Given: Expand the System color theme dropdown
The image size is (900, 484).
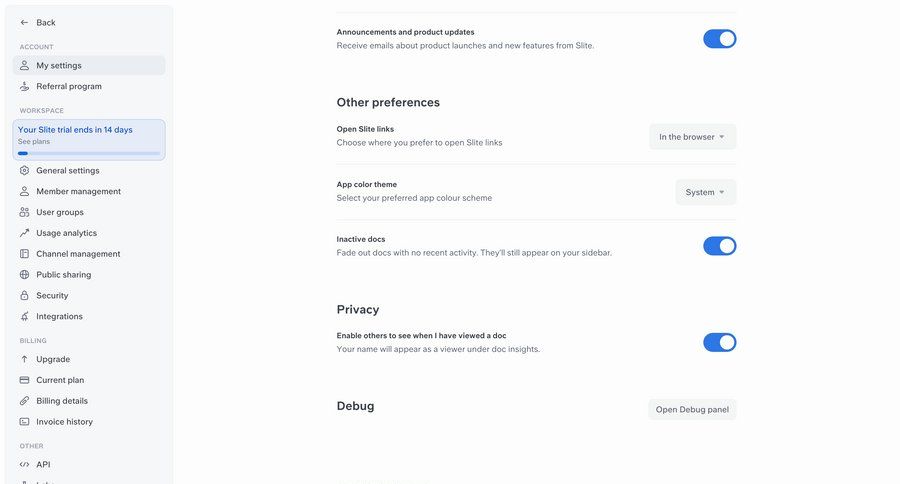Looking at the screenshot, I should tap(705, 192).
